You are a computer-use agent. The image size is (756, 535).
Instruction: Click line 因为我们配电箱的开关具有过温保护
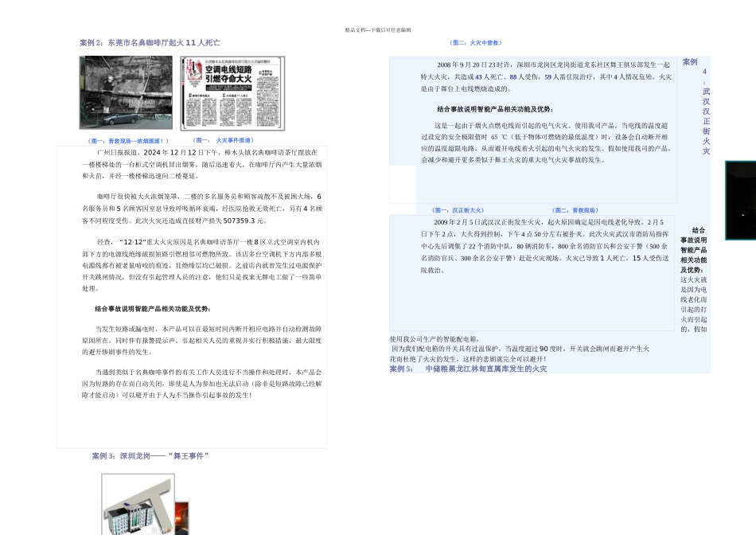point(520,349)
